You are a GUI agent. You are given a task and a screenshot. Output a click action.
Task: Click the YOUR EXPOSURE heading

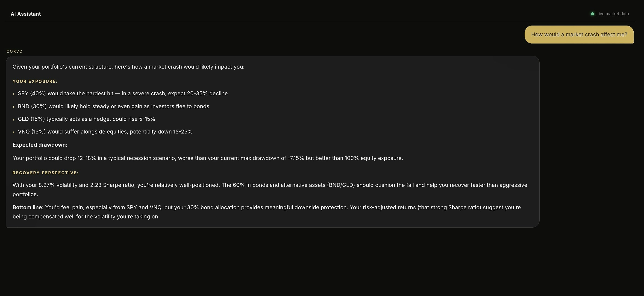coord(35,81)
